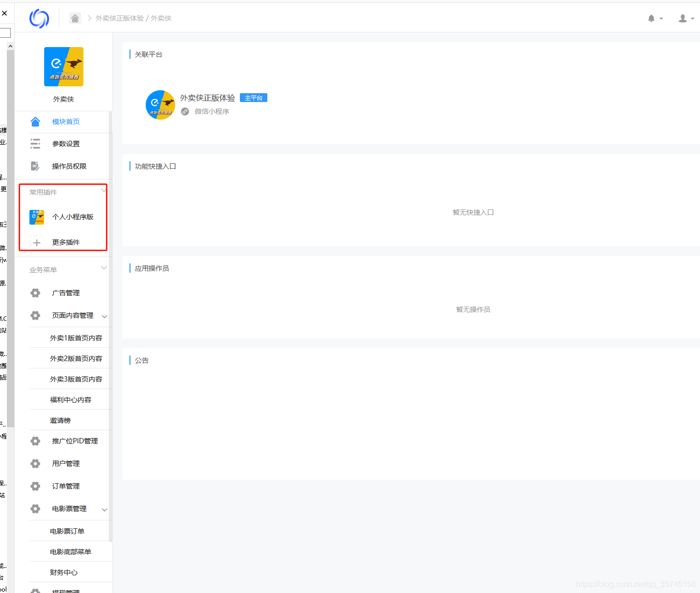Click the 外卖侠正版体验 platform name

[x=207, y=98]
